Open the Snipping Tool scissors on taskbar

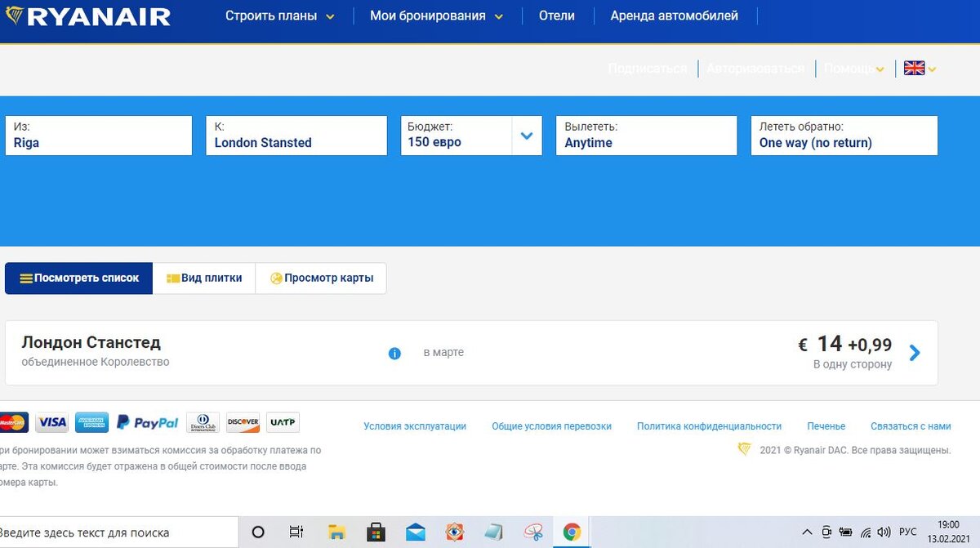(x=533, y=532)
